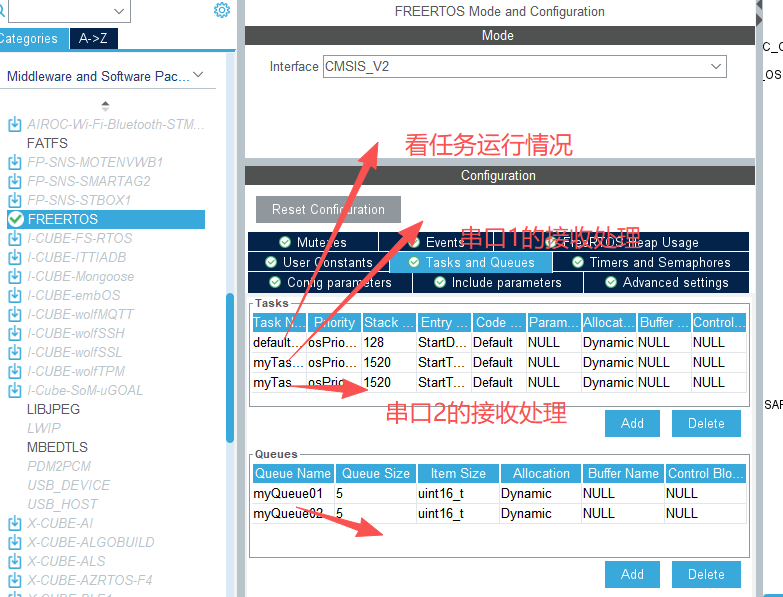Select FATFS in middleware list
Viewport: 783px width, 597px height.
pos(47,143)
